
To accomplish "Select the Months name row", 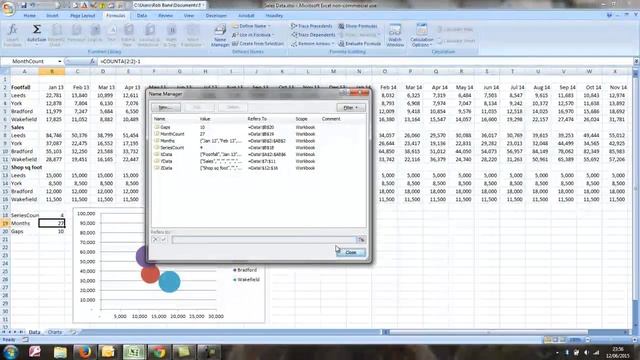I will pos(259,141).
